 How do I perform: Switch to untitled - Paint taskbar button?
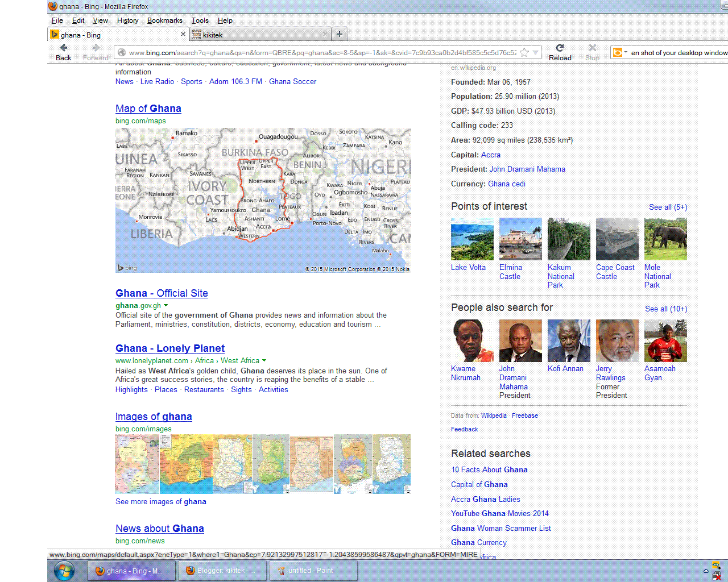tap(313, 571)
